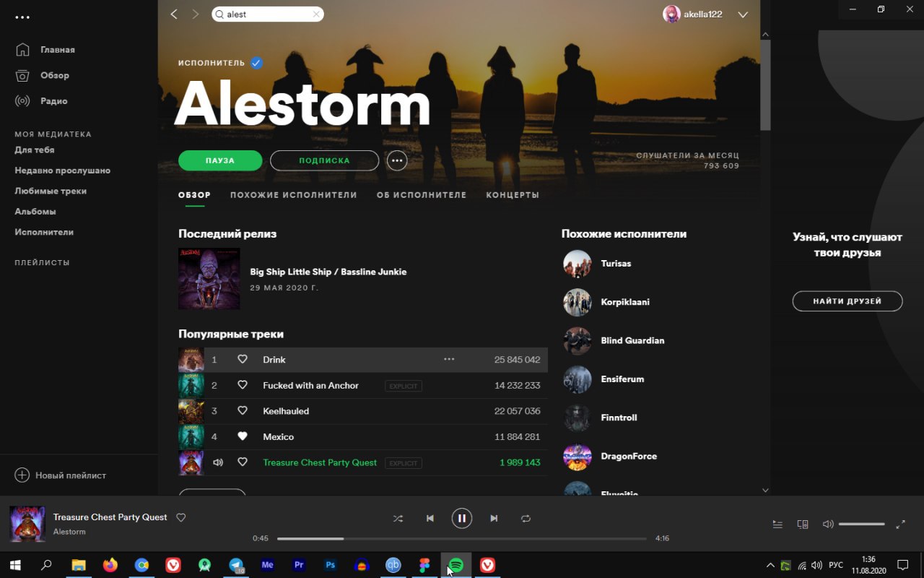The image size is (924, 578).
Task: Open Исполнители in the library
Action: coord(44,233)
